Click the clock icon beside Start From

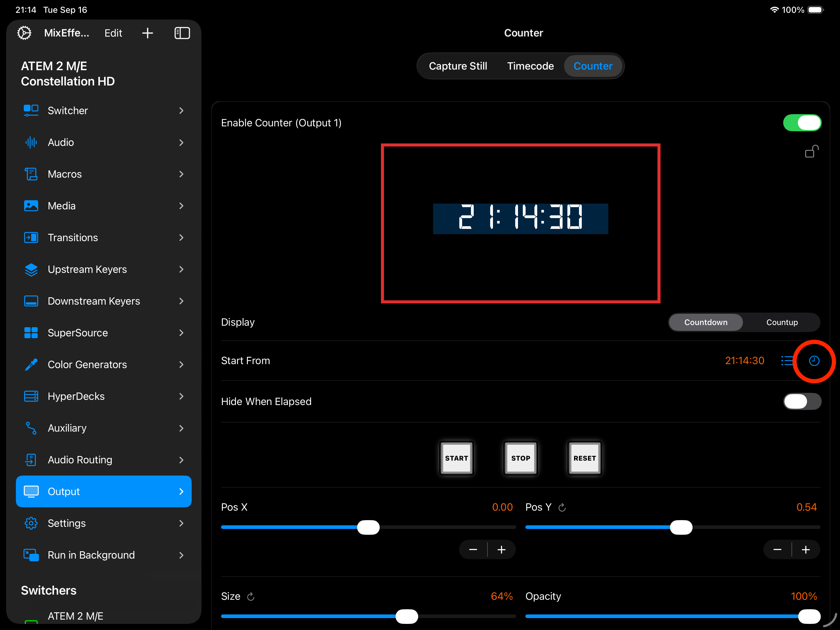point(814,361)
